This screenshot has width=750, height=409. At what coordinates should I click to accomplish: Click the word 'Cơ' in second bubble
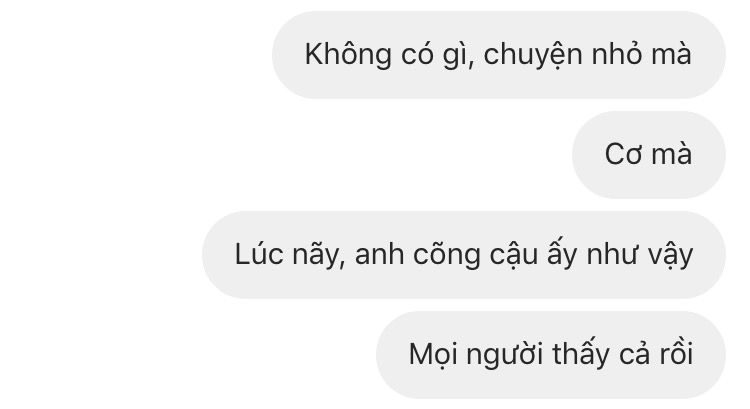pyautogui.click(x=624, y=155)
